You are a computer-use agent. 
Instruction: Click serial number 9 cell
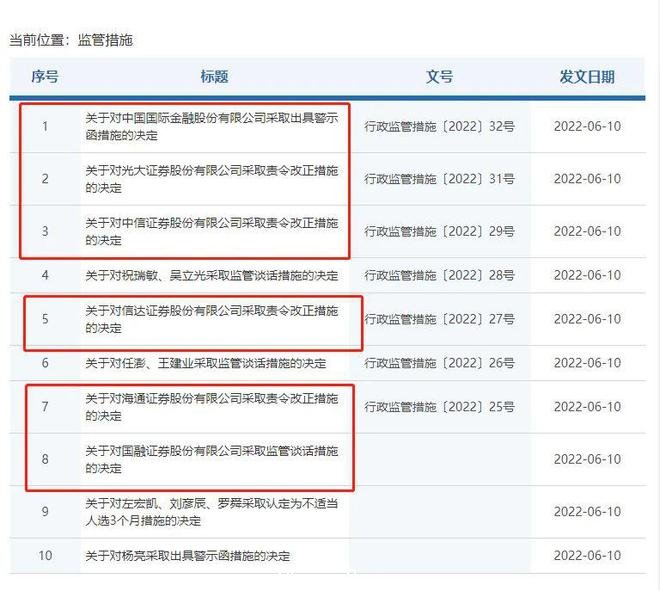coord(45,512)
